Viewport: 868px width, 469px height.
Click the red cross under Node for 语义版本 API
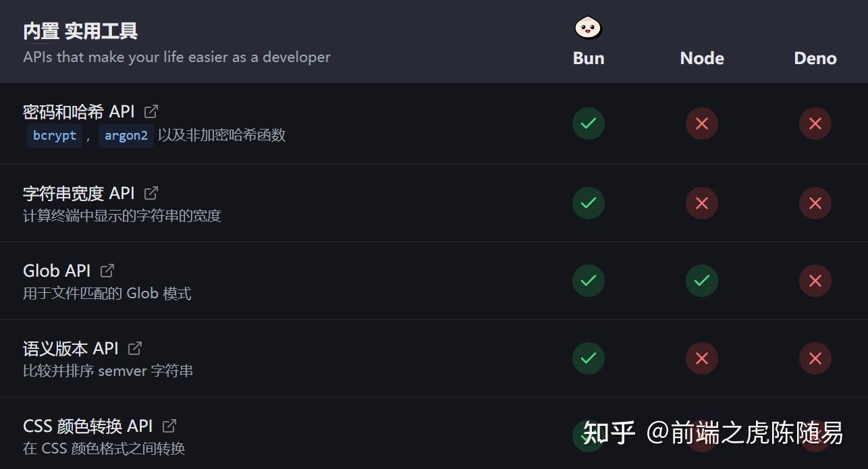(701, 358)
